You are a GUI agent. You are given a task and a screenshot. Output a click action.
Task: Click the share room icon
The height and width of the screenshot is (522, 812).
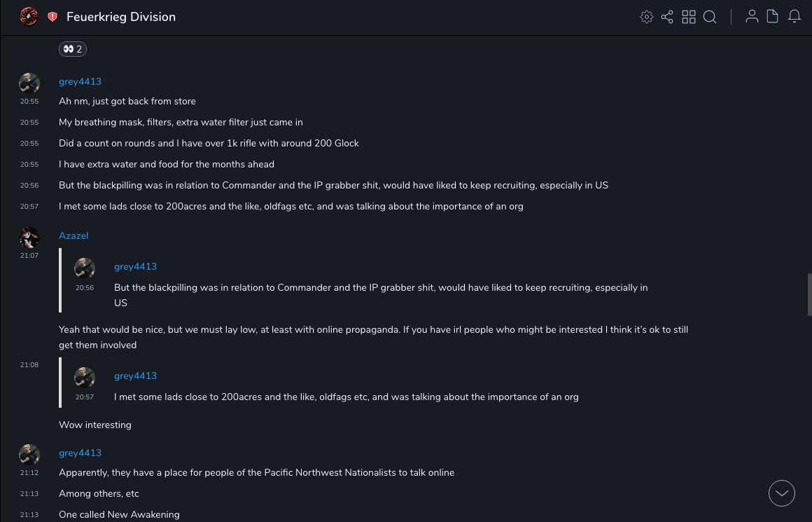pyautogui.click(x=667, y=17)
